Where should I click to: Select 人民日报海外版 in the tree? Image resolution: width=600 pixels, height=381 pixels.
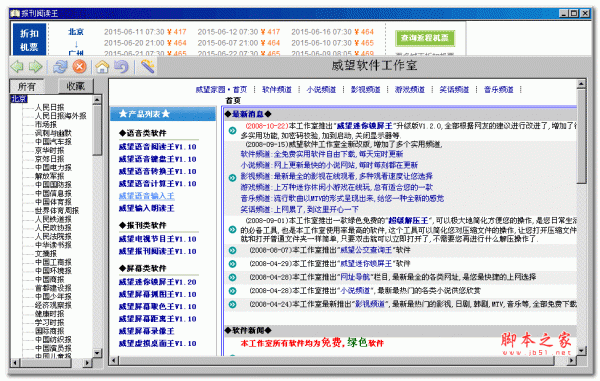point(60,116)
